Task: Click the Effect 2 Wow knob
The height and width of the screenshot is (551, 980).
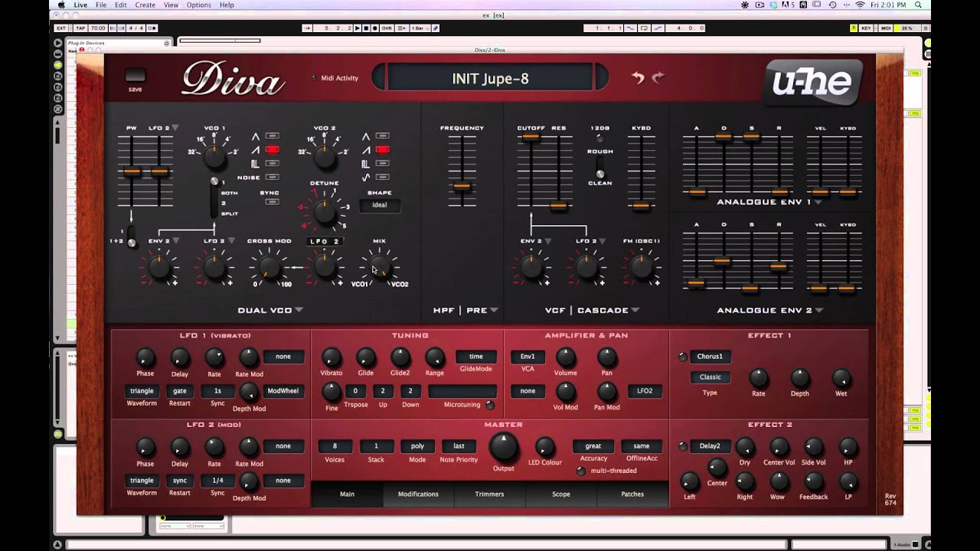Action: (779, 481)
